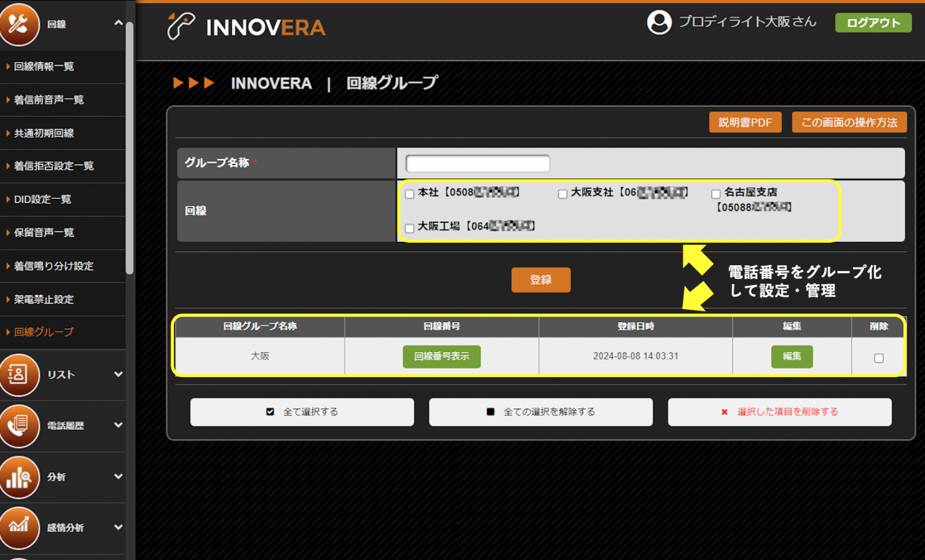Click この画面の操作方法 button
925x560 pixels.
(849, 122)
